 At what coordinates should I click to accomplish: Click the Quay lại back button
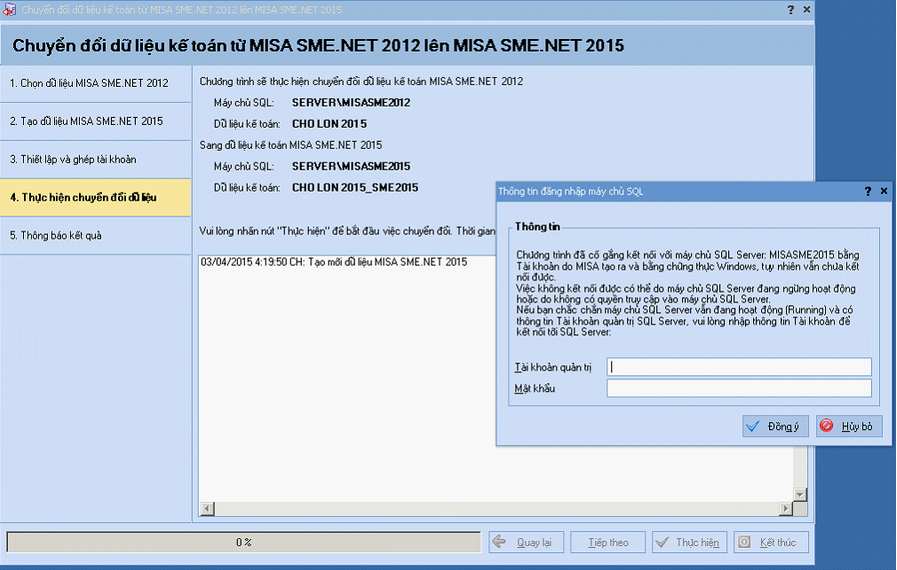(x=526, y=543)
